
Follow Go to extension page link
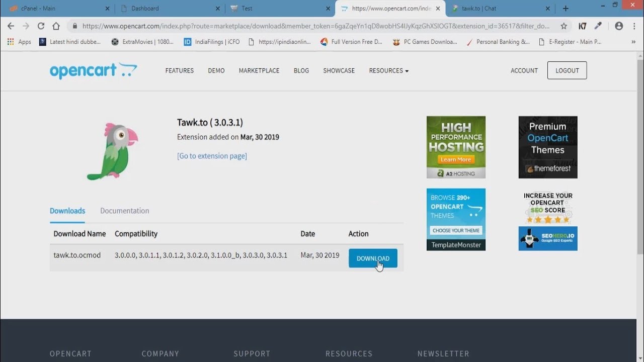coord(212,156)
